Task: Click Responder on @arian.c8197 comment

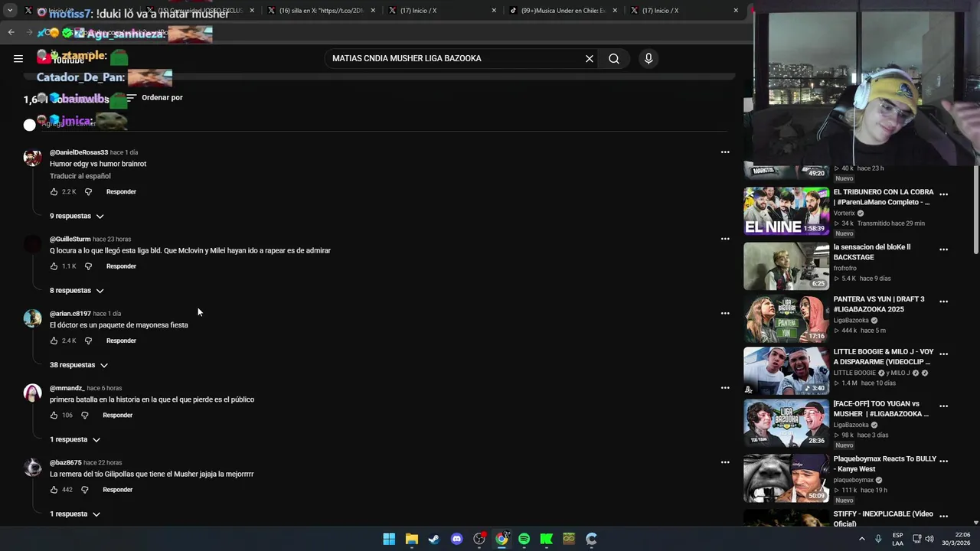Action: 121,341
